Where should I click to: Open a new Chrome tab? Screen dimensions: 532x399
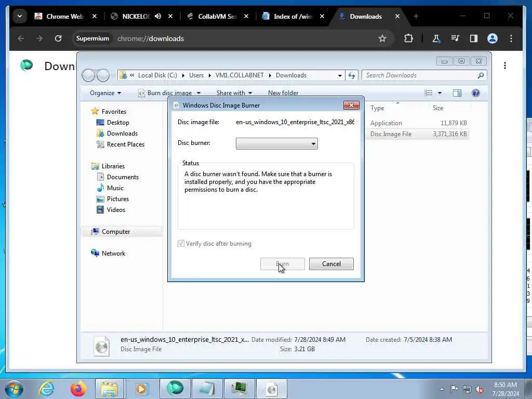(x=416, y=16)
